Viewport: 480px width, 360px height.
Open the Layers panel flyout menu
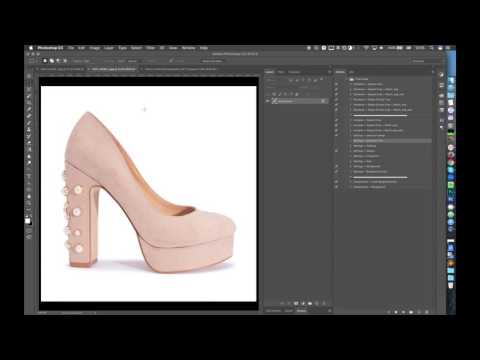329,72
